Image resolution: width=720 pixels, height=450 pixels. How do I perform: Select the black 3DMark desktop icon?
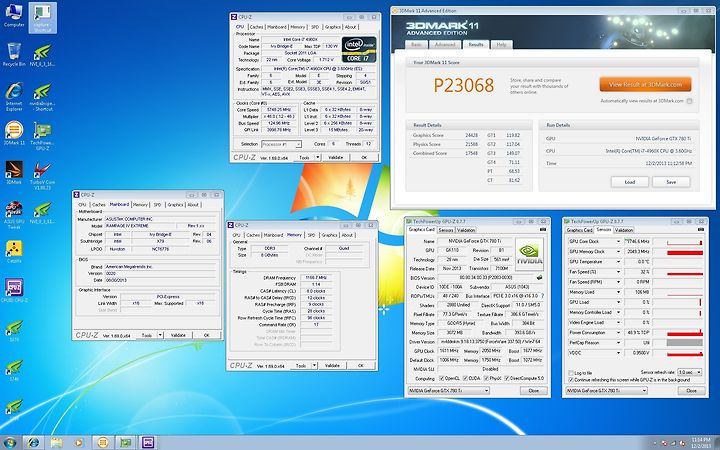tap(14, 172)
